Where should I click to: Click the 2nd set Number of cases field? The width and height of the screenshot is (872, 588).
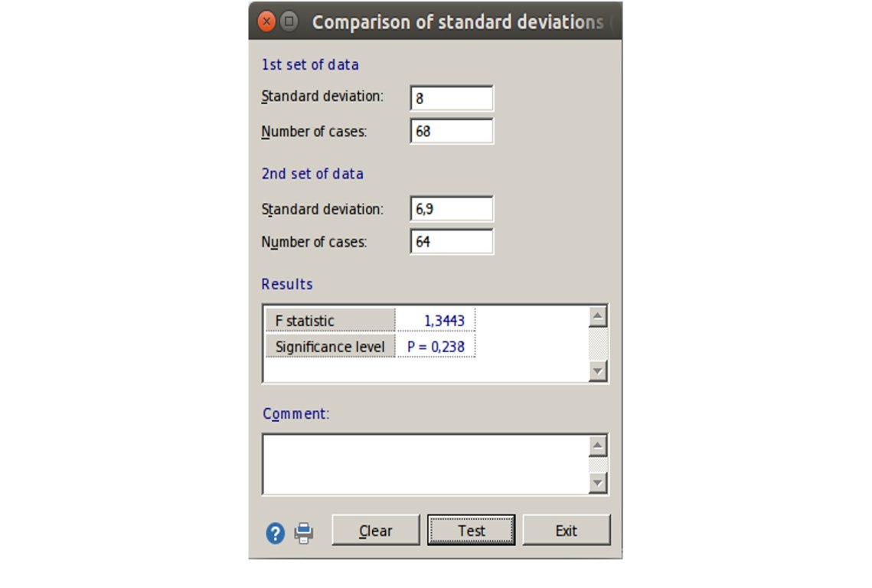[x=452, y=242]
